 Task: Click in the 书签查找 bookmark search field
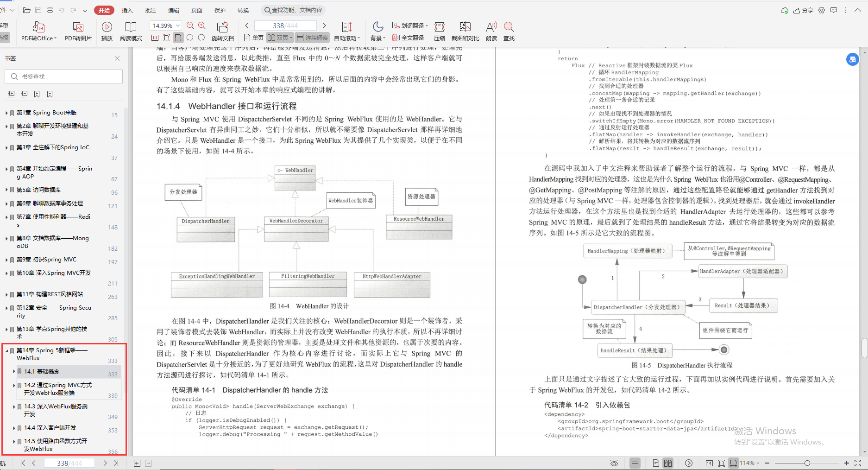(x=64, y=76)
